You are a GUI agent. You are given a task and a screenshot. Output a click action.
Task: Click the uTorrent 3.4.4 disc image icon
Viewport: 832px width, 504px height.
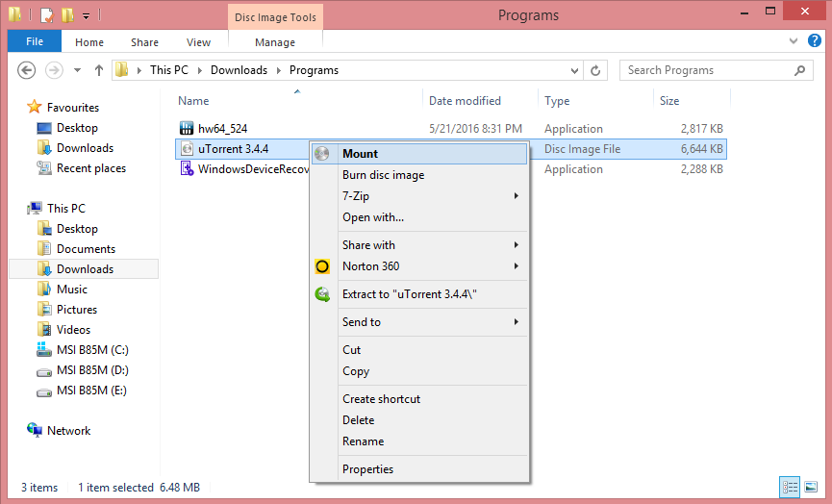[x=187, y=148]
